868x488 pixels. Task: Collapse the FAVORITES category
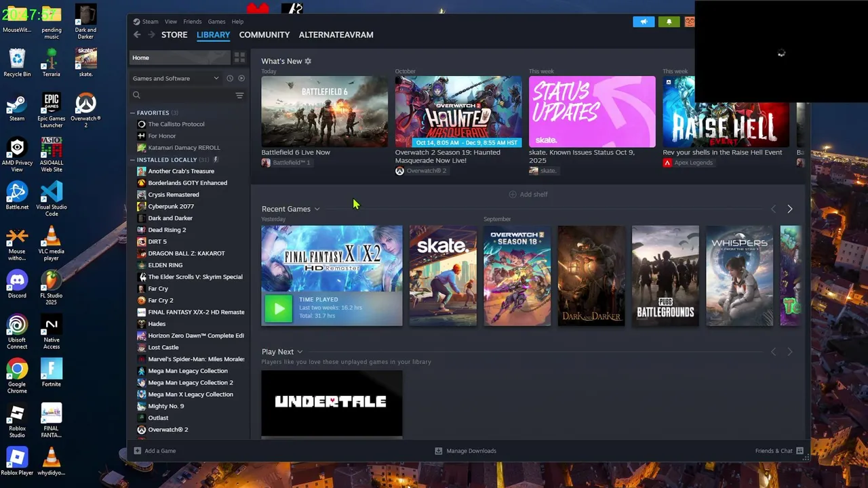pos(133,113)
